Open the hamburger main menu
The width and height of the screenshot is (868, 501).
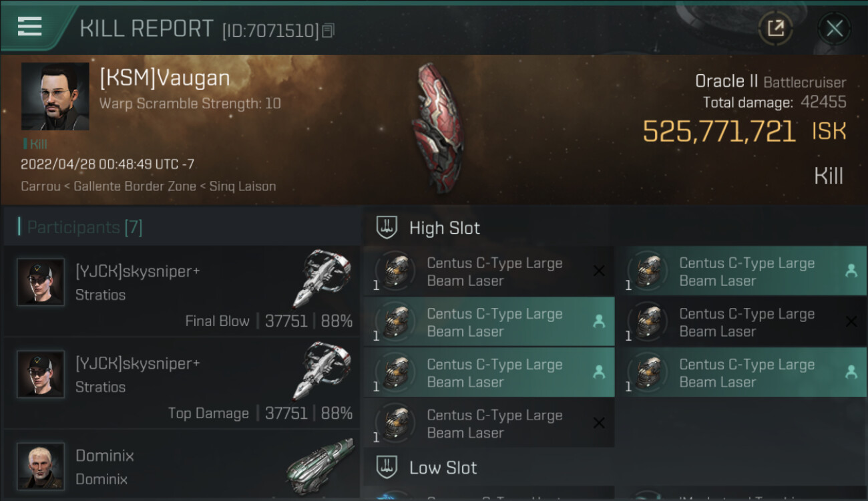coord(30,27)
